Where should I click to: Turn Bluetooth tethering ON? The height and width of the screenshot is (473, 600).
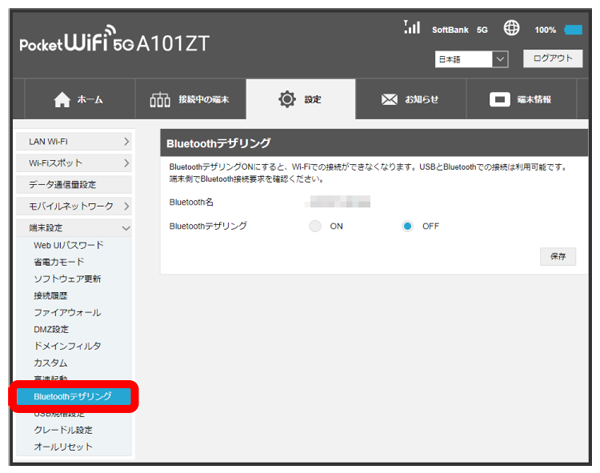pyautogui.click(x=316, y=226)
